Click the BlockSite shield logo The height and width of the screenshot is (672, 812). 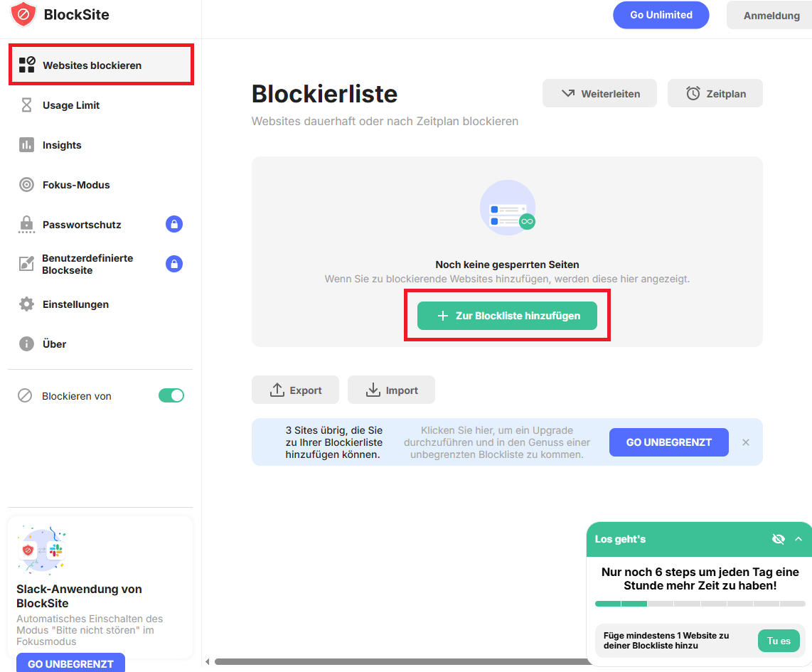(23, 14)
